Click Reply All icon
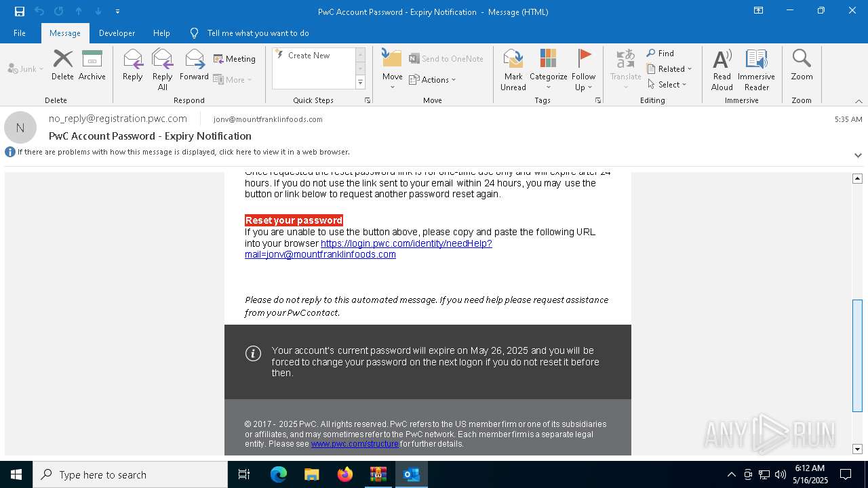868x488 pixels. pyautogui.click(x=162, y=69)
